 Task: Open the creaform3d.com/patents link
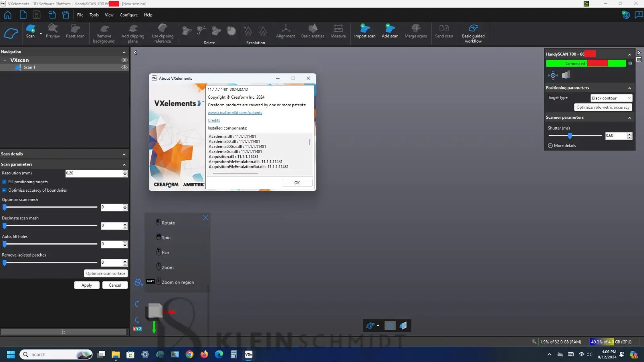235,113
